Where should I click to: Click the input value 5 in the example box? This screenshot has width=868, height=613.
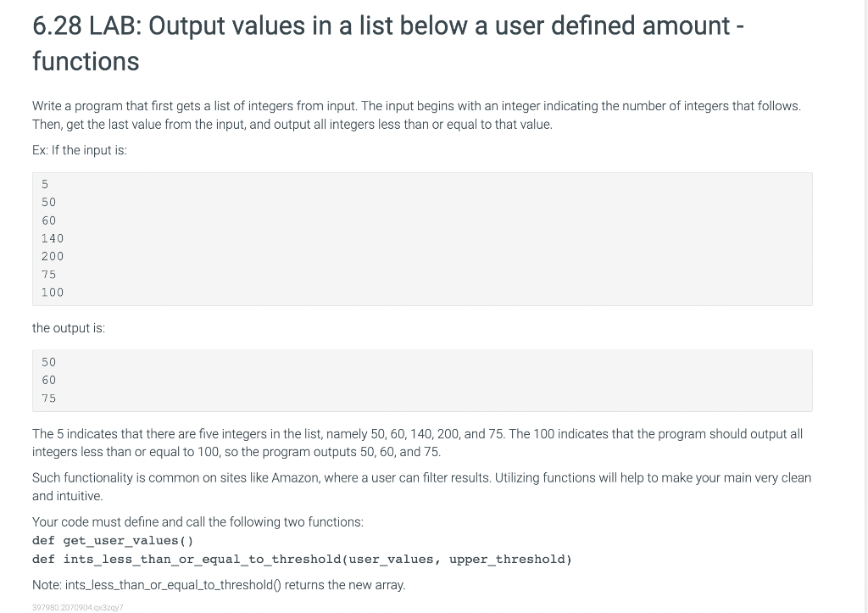(x=45, y=184)
